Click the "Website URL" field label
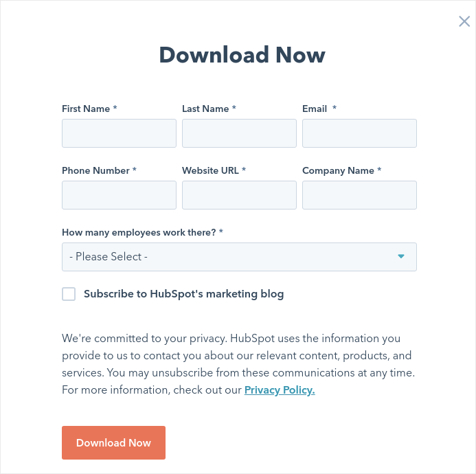This screenshot has height=474, width=476. pos(210,170)
